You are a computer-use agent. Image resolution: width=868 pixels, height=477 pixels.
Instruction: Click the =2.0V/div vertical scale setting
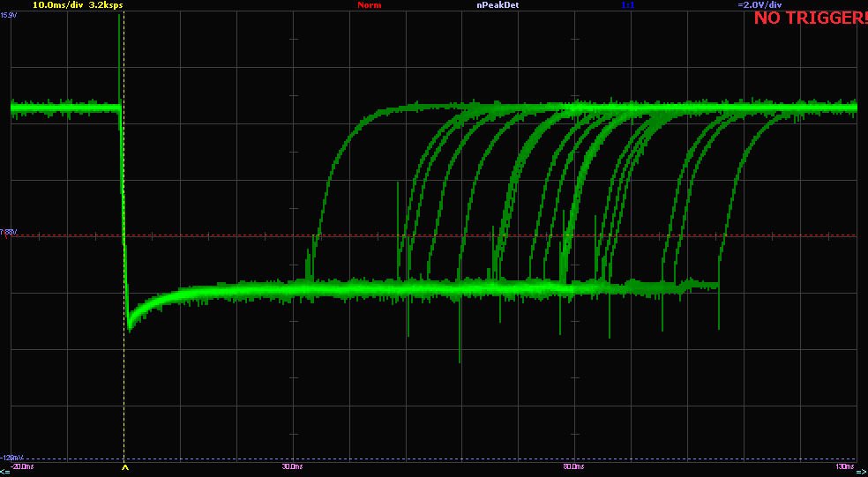pyautogui.click(x=759, y=5)
